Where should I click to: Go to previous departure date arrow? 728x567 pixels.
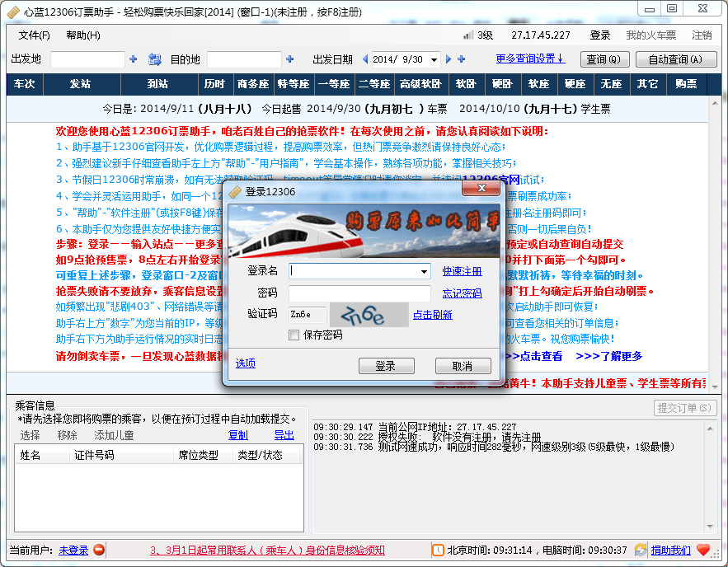click(x=365, y=59)
